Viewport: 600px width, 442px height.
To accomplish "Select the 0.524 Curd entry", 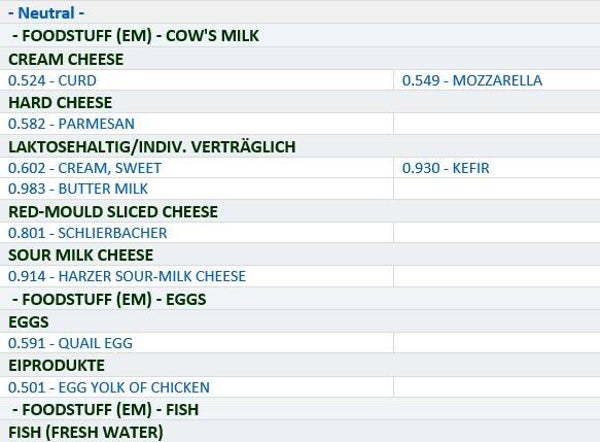I will 52,80.
